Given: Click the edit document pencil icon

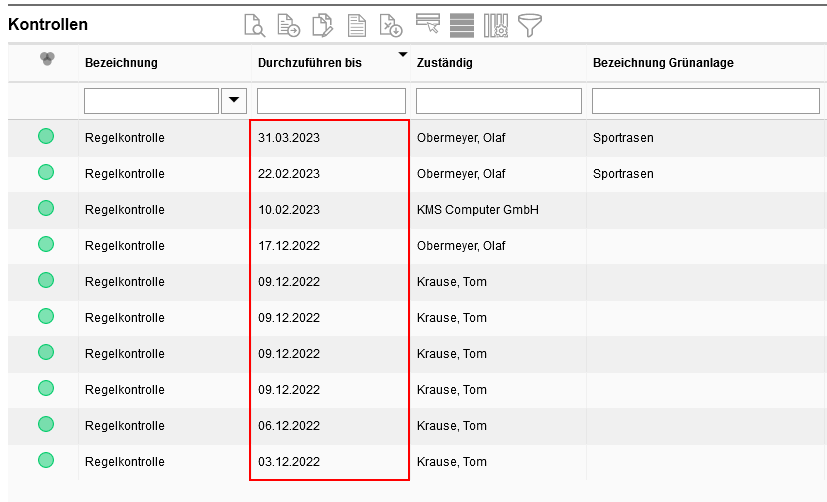Looking at the screenshot, I should tap(322, 25).
